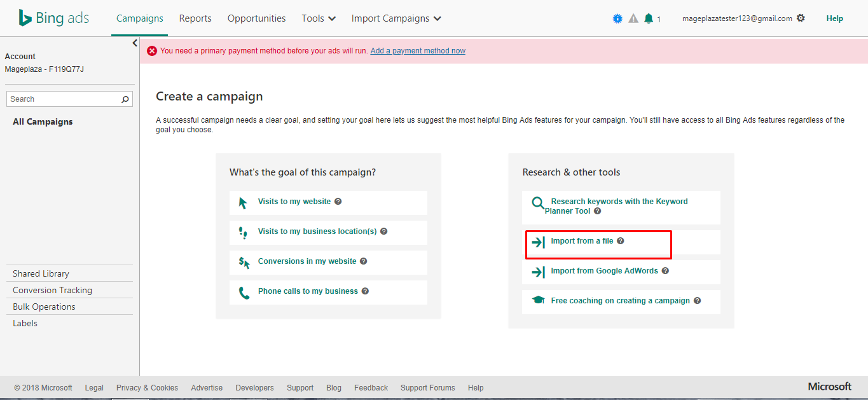Image resolution: width=868 pixels, height=400 pixels.
Task: Click the Import from Google AdWords arrow icon
Action: (x=538, y=272)
